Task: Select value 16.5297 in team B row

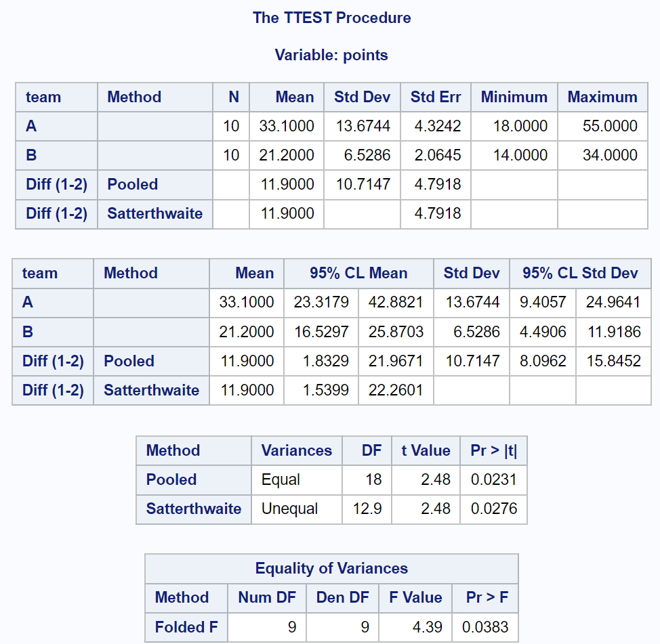Action: click(x=321, y=332)
